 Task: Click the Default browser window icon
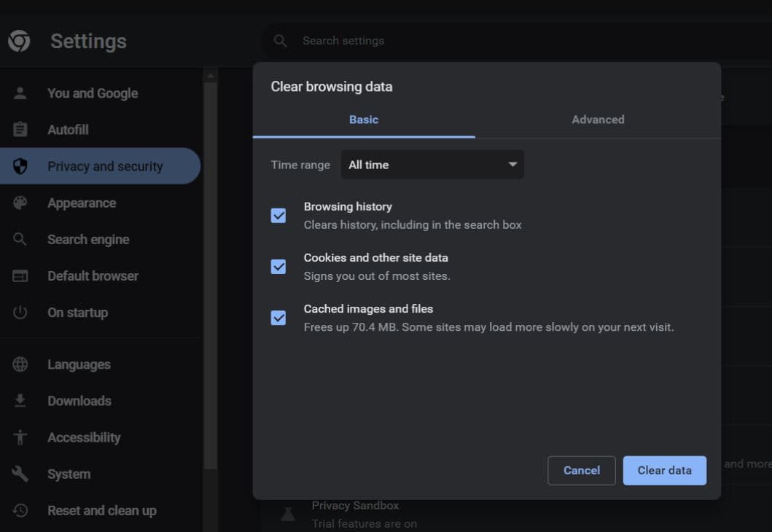[x=20, y=276]
